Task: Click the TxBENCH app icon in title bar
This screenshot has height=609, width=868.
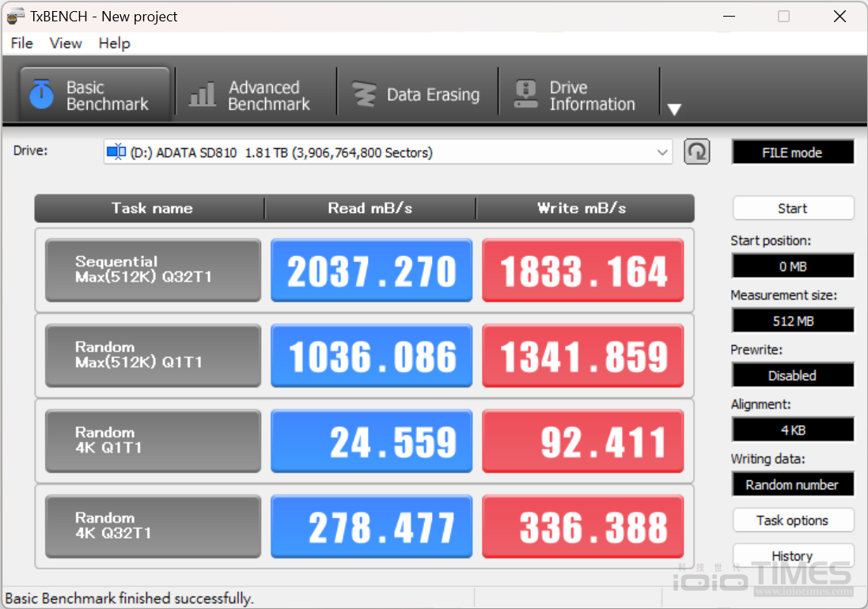Action: click(x=15, y=16)
